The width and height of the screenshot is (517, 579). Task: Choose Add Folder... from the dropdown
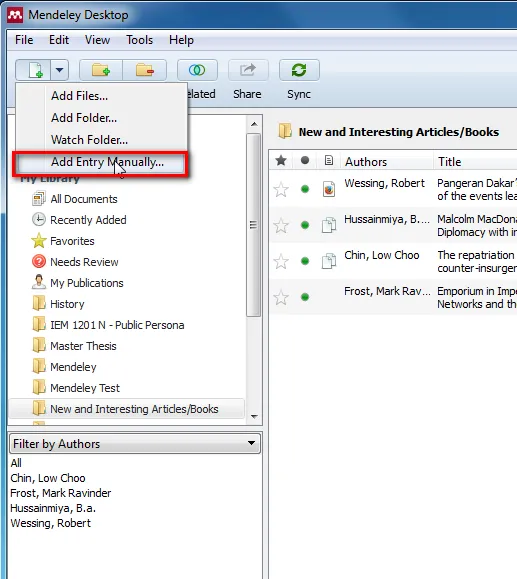102,118
